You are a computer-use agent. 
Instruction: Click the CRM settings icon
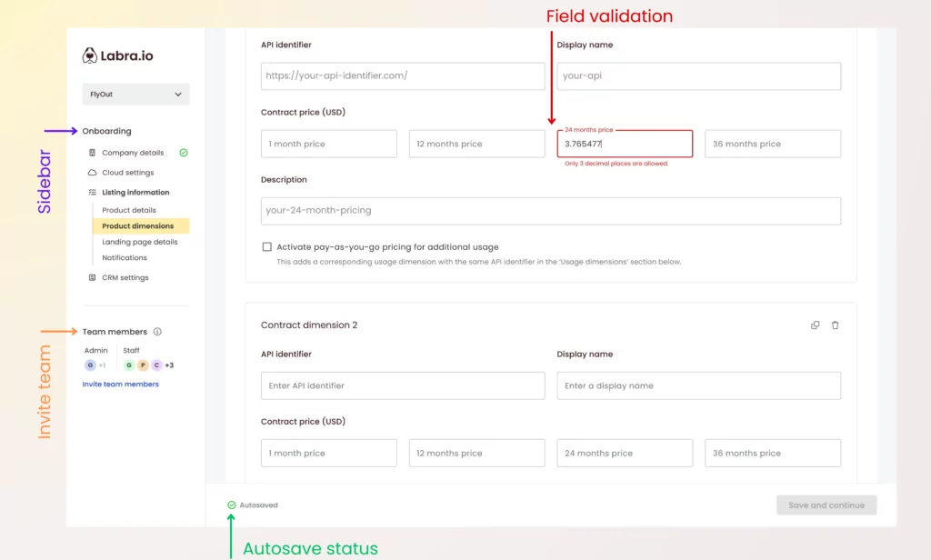[92, 277]
